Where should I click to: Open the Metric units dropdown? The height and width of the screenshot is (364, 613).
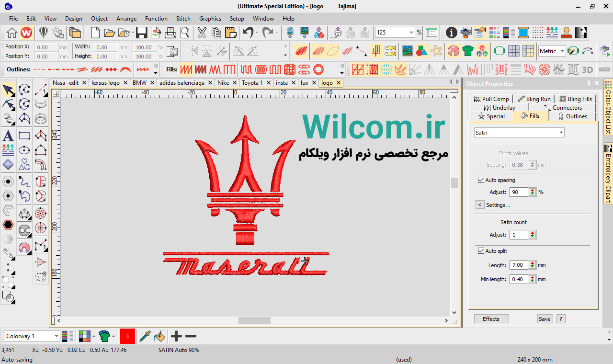(562, 51)
